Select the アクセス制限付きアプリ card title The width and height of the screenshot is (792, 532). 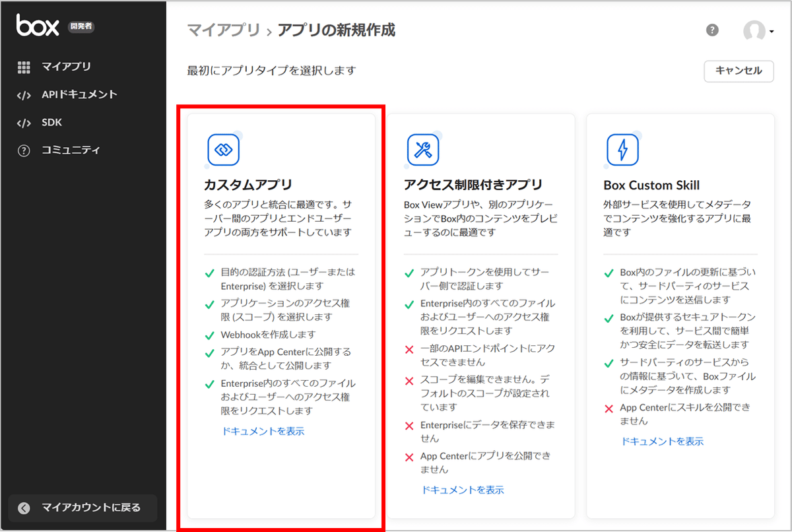(x=473, y=184)
